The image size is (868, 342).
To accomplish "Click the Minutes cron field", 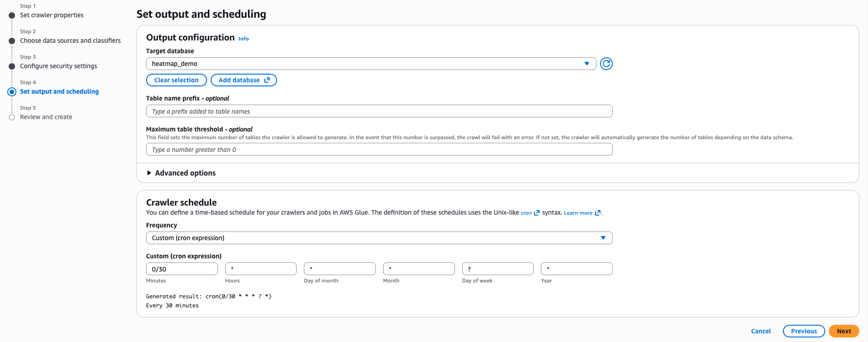I will coord(182,269).
